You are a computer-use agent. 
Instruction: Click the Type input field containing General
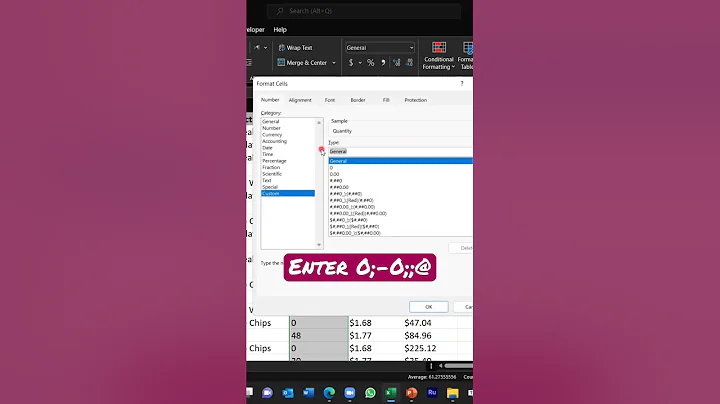[x=400, y=152]
